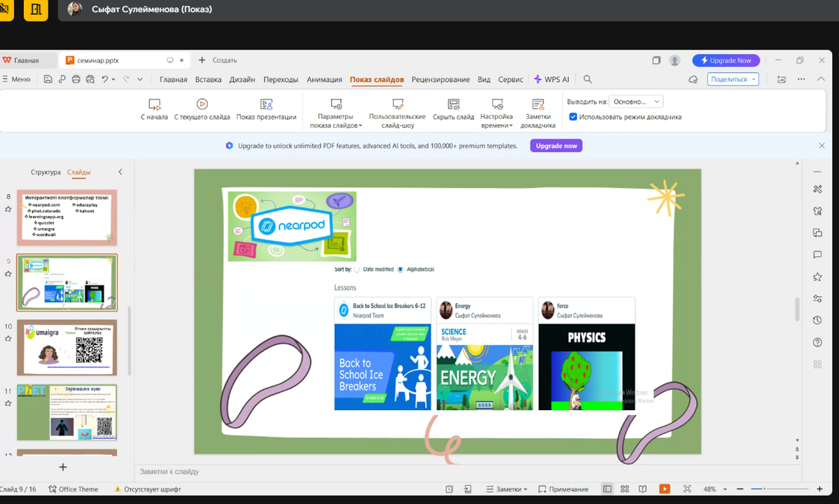Select 'Alphabetical' sort radio button

[x=401, y=269]
